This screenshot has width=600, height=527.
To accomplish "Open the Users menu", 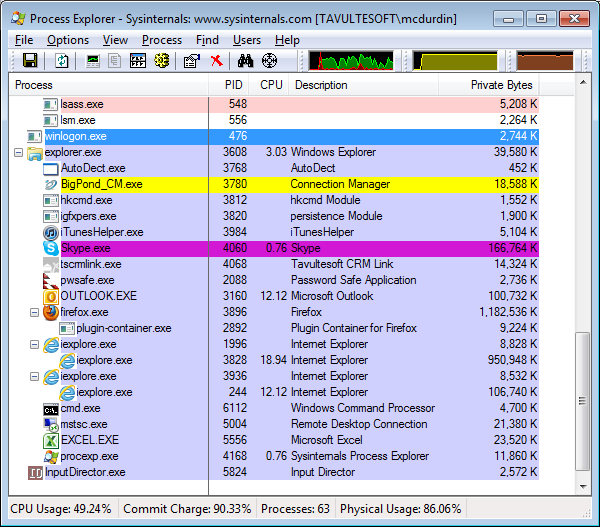I will tap(247, 40).
